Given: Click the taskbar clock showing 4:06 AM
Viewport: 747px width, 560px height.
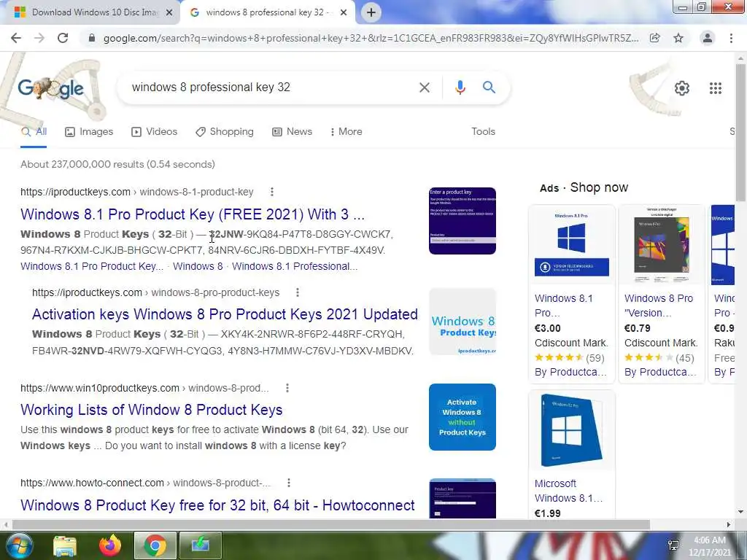Looking at the screenshot, I should pos(710,546).
